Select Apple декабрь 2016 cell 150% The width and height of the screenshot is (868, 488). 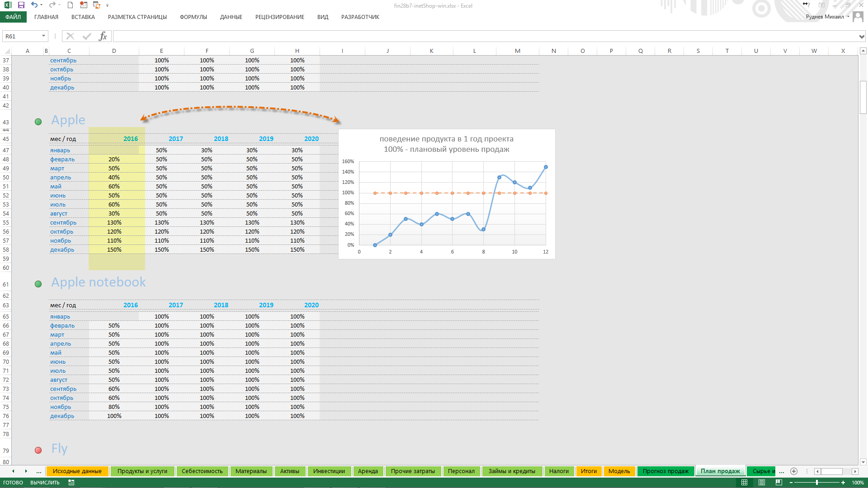(x=114, y=249)
